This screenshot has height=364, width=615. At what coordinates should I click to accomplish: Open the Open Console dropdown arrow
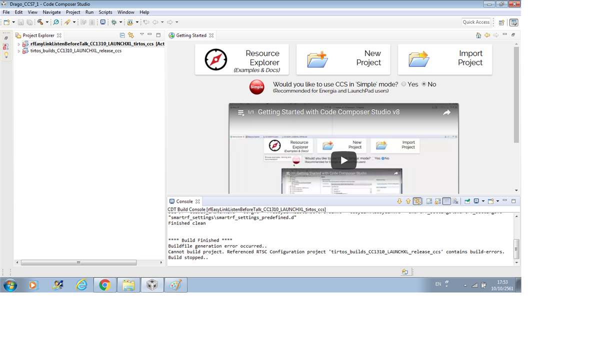point(497,201)
